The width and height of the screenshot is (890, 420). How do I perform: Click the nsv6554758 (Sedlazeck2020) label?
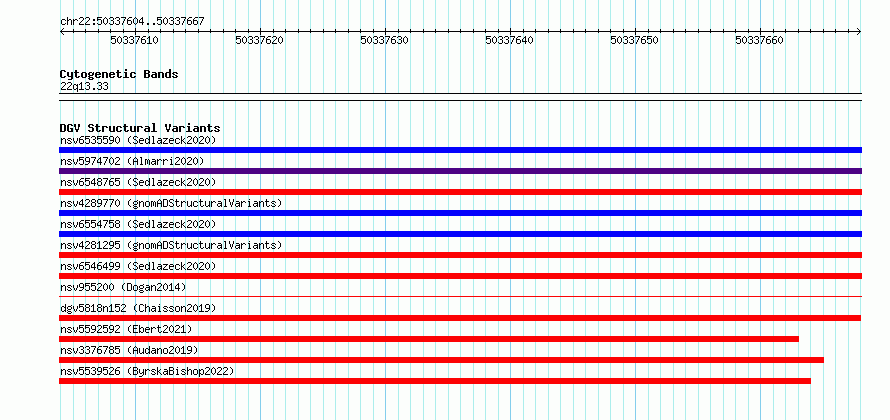pos(138,224)
